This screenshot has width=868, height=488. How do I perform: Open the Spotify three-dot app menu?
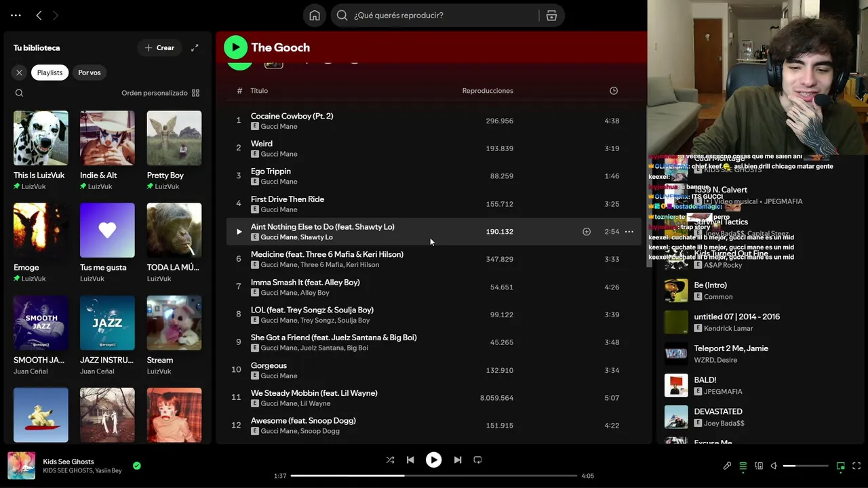point(16,15)
